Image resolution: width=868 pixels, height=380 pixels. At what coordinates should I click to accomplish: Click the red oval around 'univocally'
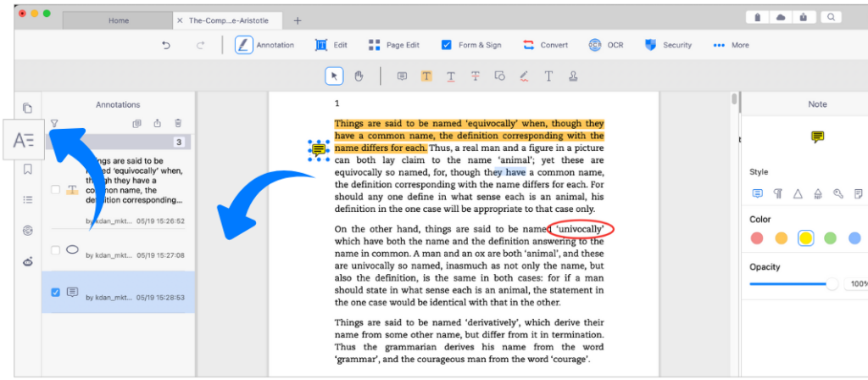tap(580, 229)
